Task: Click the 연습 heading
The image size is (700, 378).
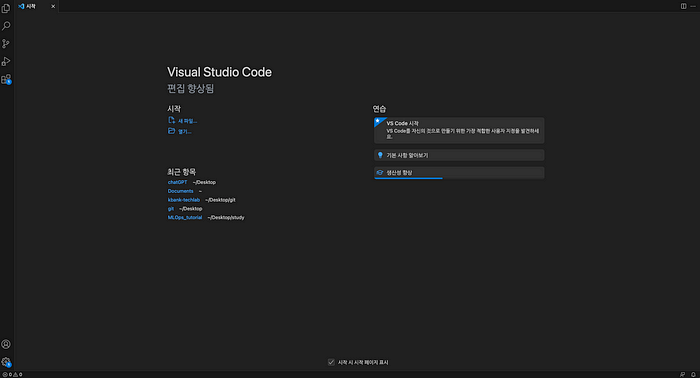Action: coord(379,109)
